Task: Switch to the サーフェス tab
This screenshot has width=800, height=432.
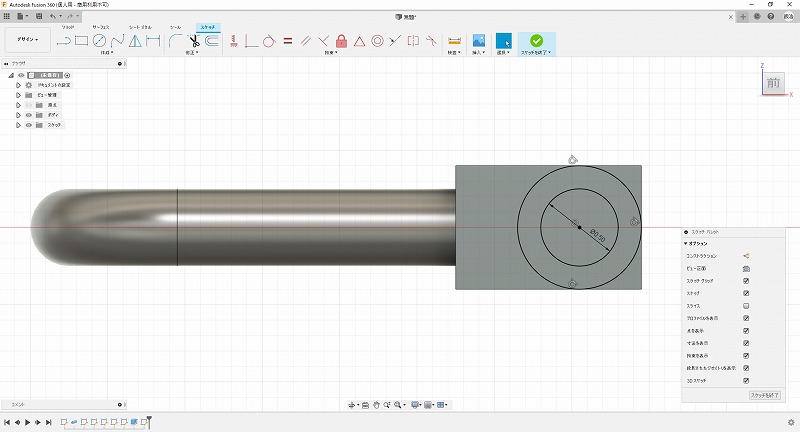Action: click(101, 27)
